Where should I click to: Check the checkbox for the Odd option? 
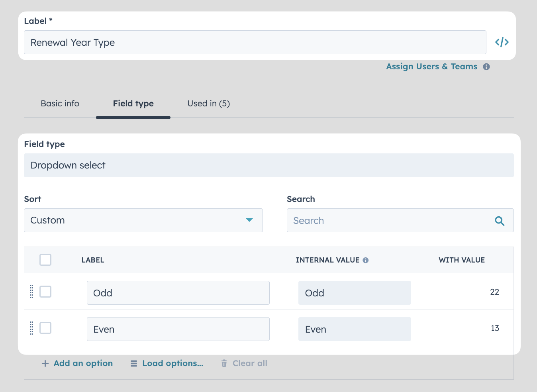[45, 292]
